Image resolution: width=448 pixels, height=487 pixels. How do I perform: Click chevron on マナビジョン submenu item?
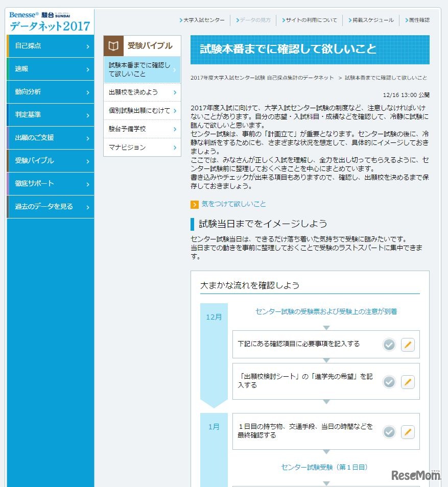[x=175, y=148]
